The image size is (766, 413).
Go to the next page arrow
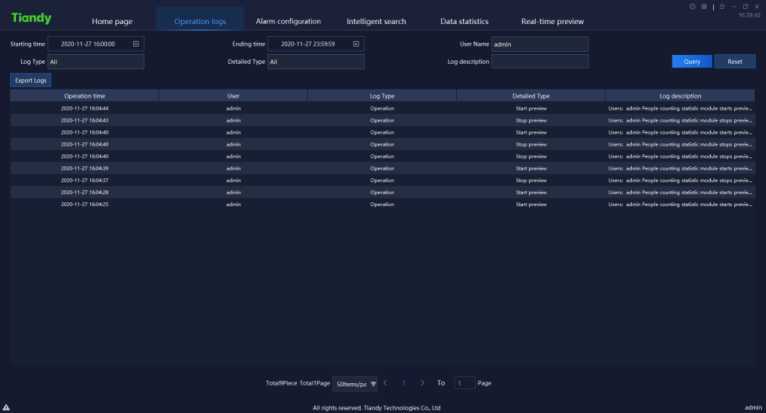[x=422, y=382]
